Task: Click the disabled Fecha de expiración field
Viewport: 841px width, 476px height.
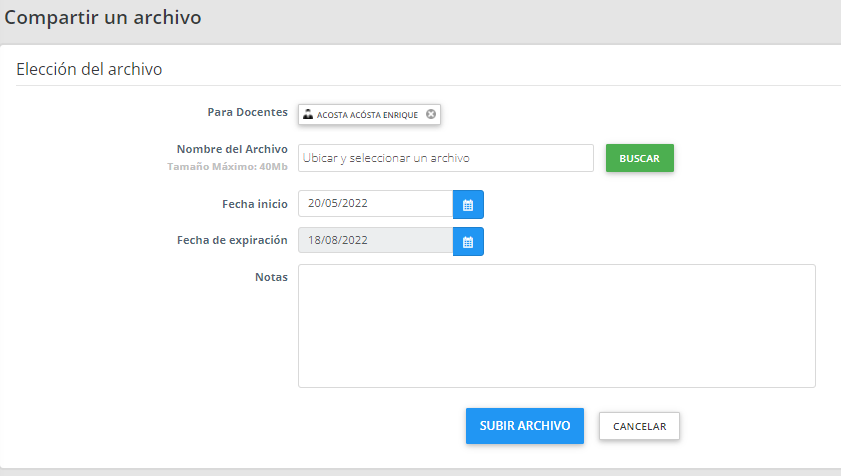Action: click(375, 241)
